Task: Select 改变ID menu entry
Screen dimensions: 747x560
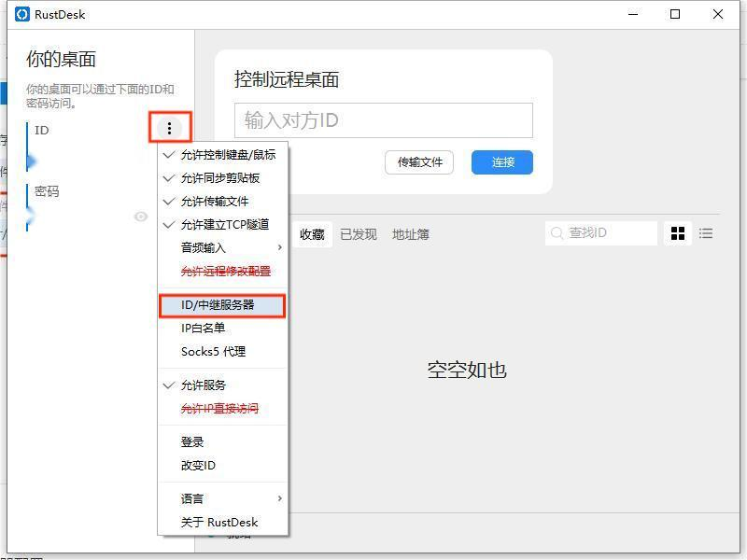Action: (x=223, y=465)
